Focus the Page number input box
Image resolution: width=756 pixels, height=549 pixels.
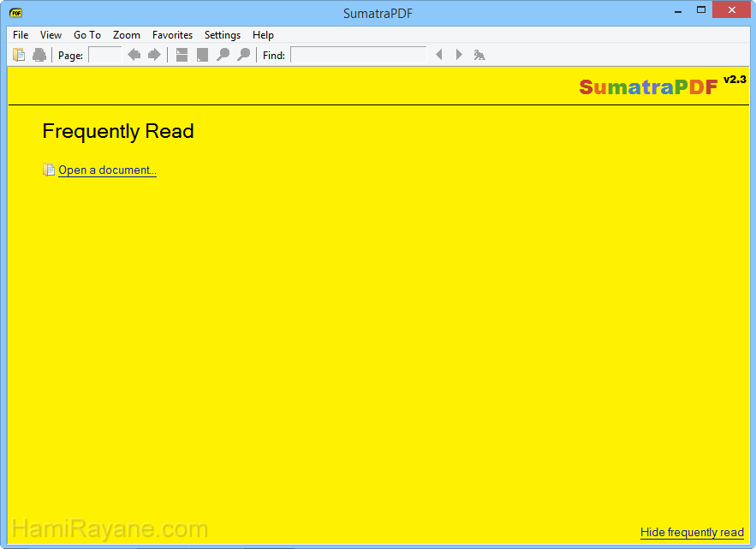tap(105, 55)
